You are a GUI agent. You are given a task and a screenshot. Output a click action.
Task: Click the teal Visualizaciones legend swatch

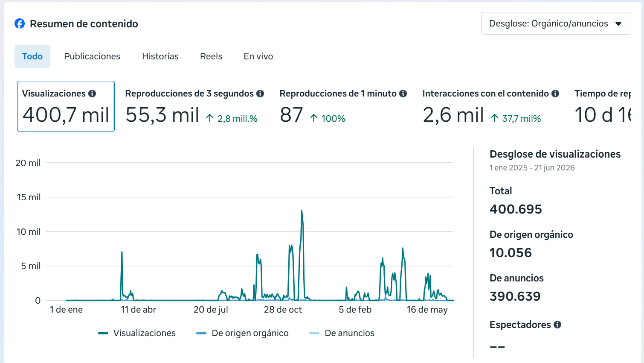click(103, 333)
